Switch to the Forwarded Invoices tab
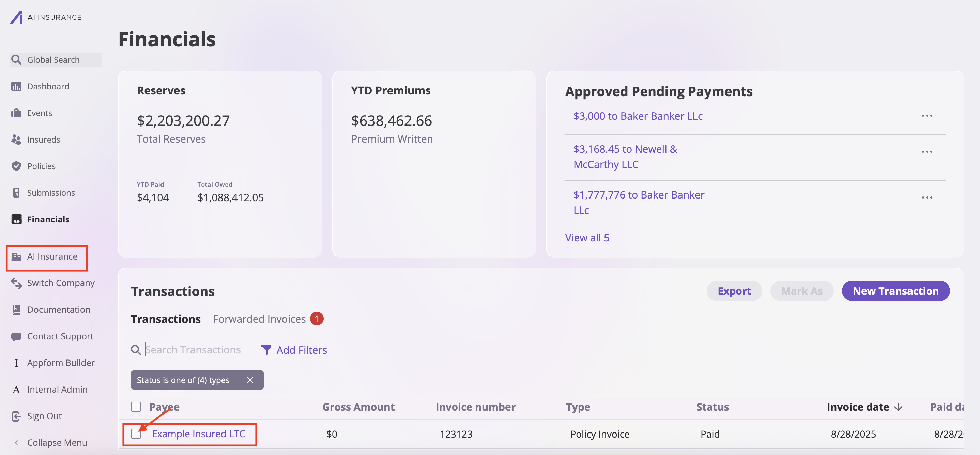This screenshot has width=980, height=455. click(259, 319)
